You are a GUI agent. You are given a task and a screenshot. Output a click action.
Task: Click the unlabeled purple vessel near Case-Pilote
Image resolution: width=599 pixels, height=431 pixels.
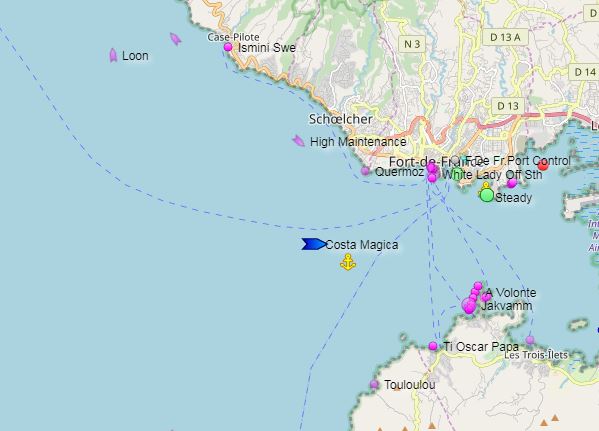175,39
